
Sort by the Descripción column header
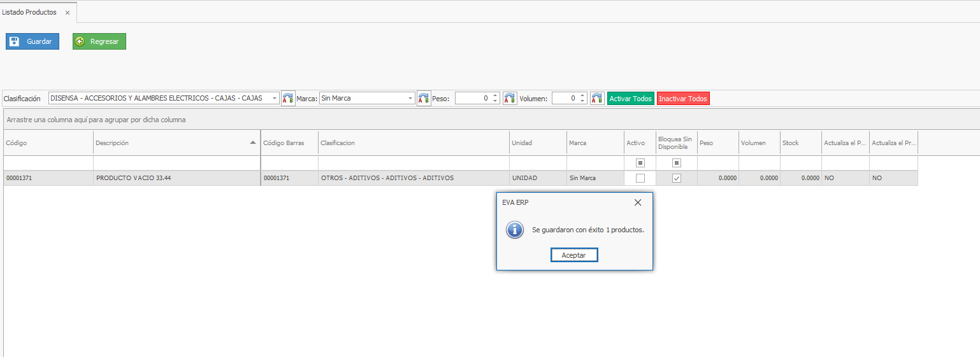[172, 143]
